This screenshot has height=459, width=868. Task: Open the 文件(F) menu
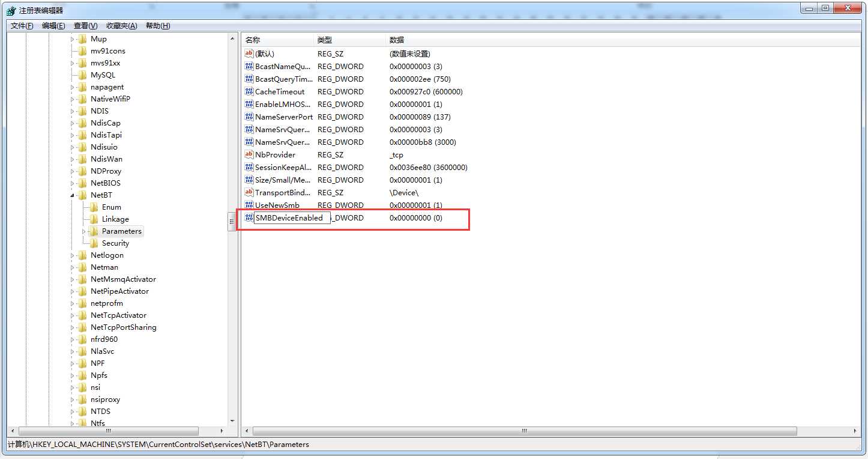coord(22,25)
